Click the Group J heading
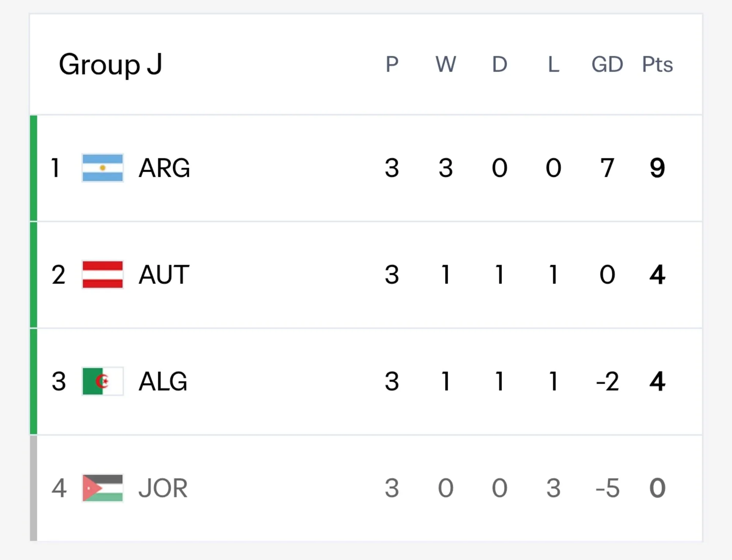This screenshot has width=732, height=560. tap(110, 65)
